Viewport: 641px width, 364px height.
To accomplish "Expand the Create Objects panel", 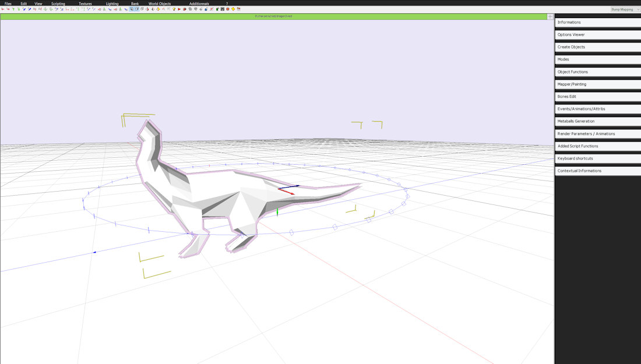I will [x=598, y=47].
